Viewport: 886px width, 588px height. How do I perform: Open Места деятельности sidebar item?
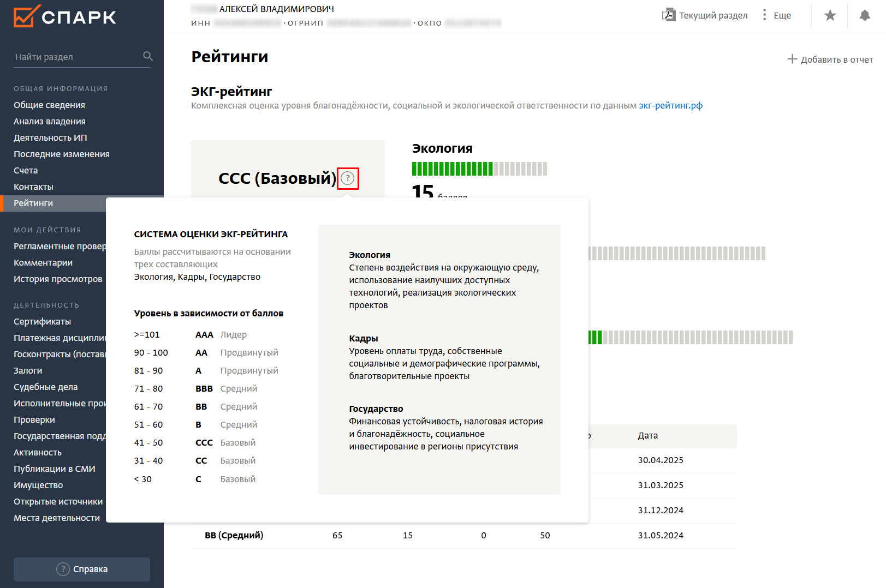57,518
